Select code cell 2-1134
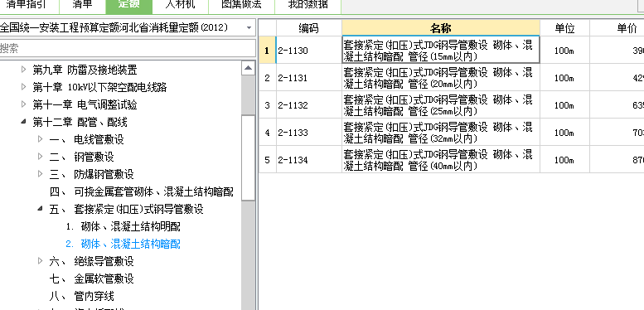The width and height of the screenshot is (644, 310). coord(309,159)
